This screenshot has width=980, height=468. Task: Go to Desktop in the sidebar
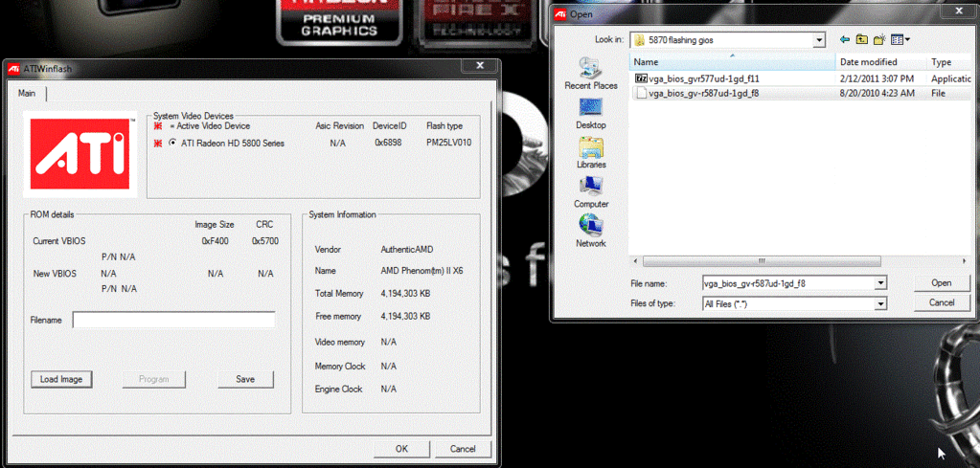(x=591, y=113)
